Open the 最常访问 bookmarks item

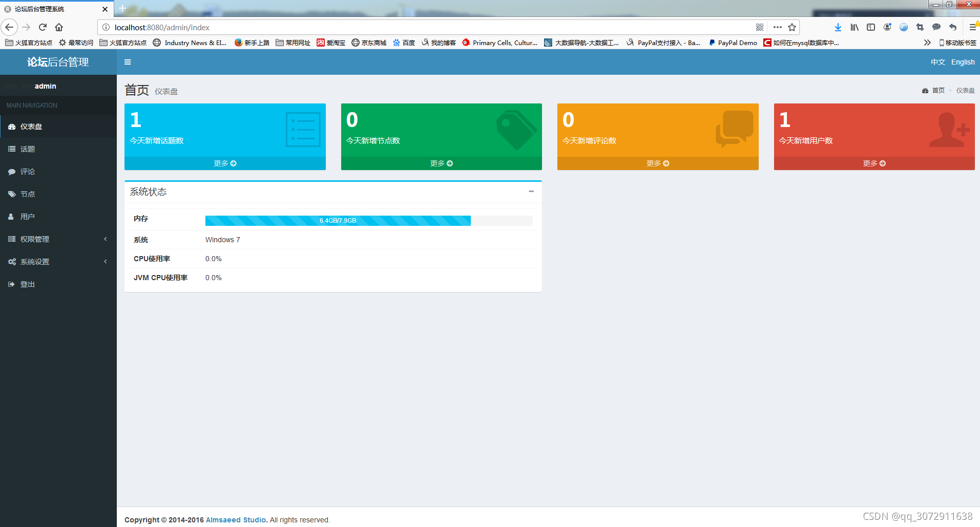click(76, 43)
